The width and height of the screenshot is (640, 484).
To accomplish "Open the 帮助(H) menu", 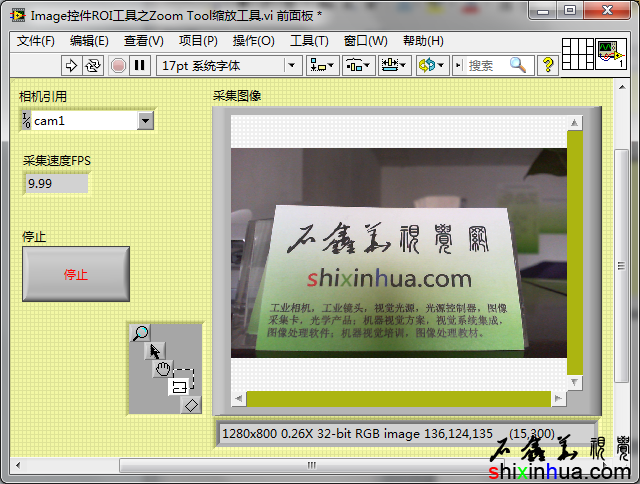I will pyautogui.click(x=423, y=41).
